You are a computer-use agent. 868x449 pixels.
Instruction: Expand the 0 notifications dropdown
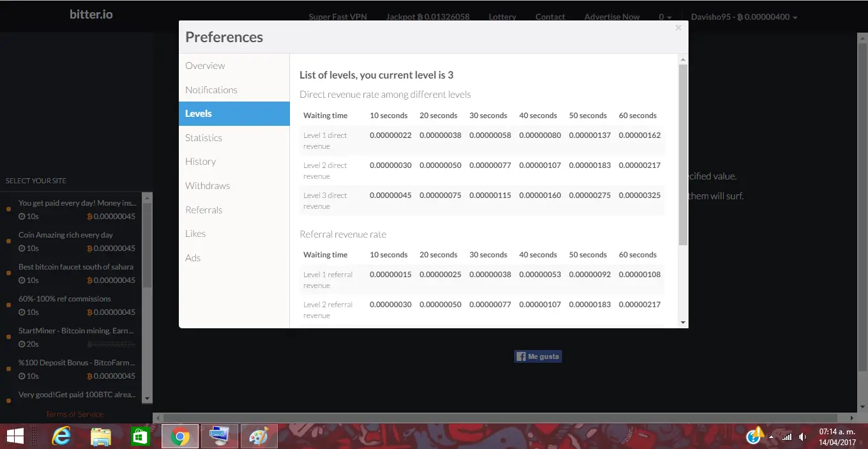[x=665, y=17]
